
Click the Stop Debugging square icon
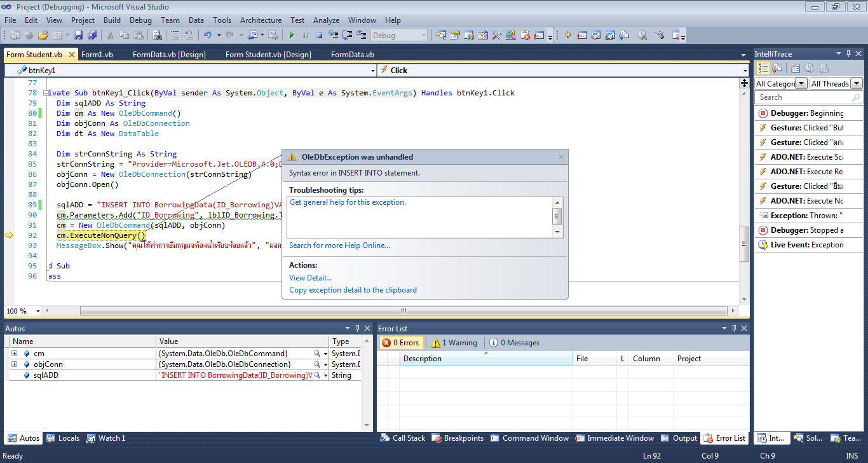coord(319,36)
